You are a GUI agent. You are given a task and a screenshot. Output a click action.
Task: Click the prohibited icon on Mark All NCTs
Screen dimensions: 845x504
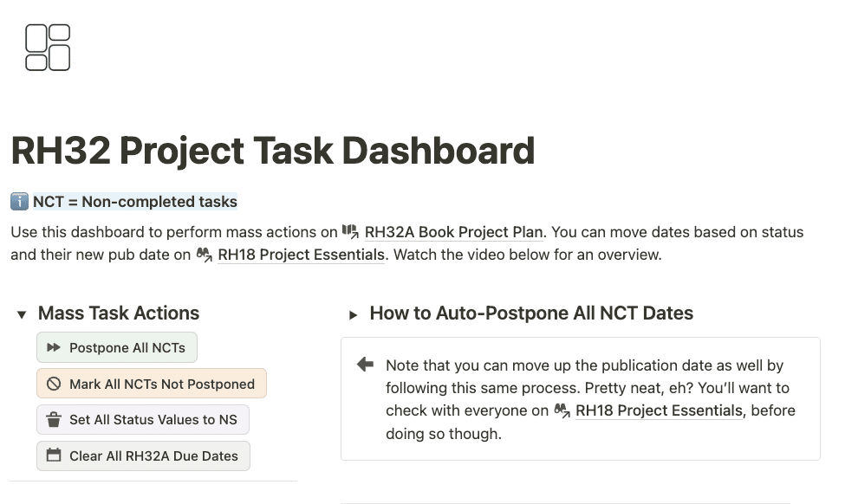point(54,384)
